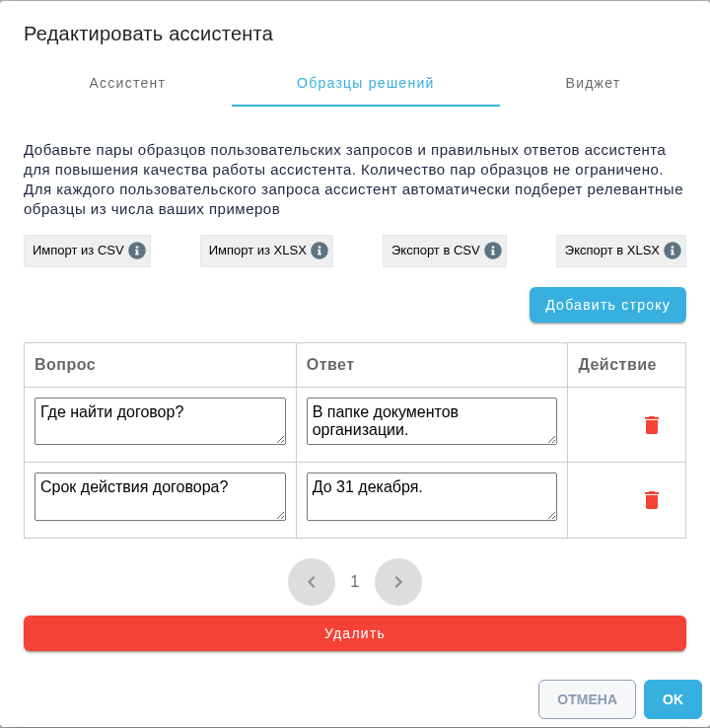Click info icon beside Экспорт в XLSX
This screenshot has width=710, height=728.
pyautogui.click(x=673, y=251)
